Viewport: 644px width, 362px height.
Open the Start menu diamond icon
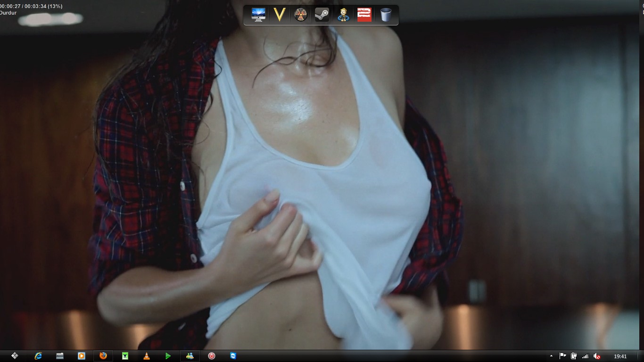(15, 356)
